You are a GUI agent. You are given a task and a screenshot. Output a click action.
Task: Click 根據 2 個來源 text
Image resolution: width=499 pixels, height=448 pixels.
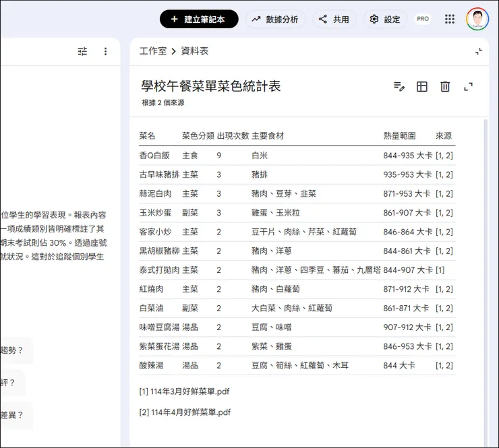point(163,102)
